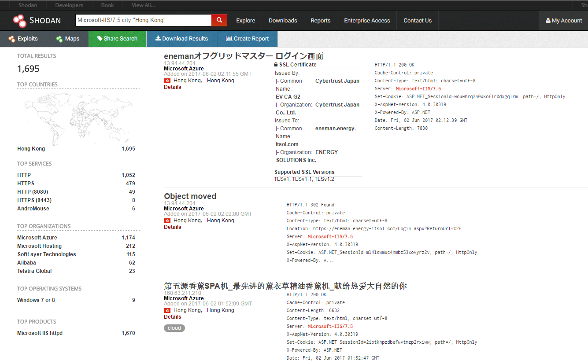Filter by HTTPS service with 479 results
588x364 pixels.
[26, 184]
